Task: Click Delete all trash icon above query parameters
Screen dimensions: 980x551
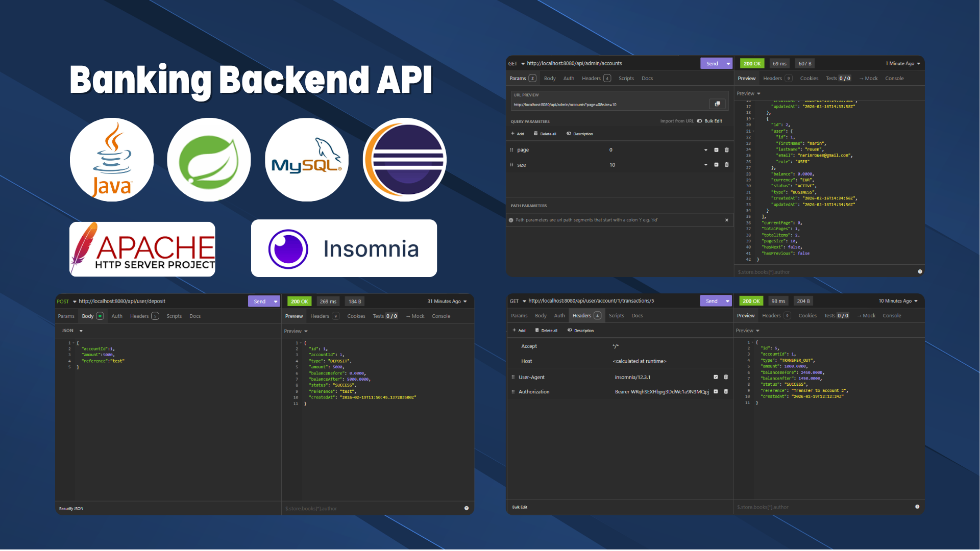Action: pos(536,133)
